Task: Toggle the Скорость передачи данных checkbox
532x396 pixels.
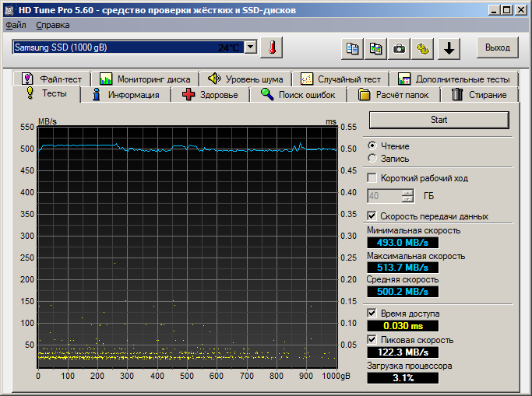Action: tap(372, 216)
